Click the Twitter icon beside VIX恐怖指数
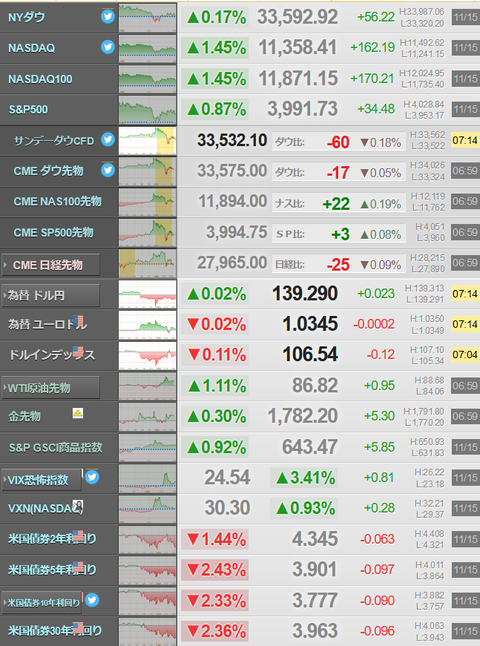 pyautogui.click(x=92, y=477)
